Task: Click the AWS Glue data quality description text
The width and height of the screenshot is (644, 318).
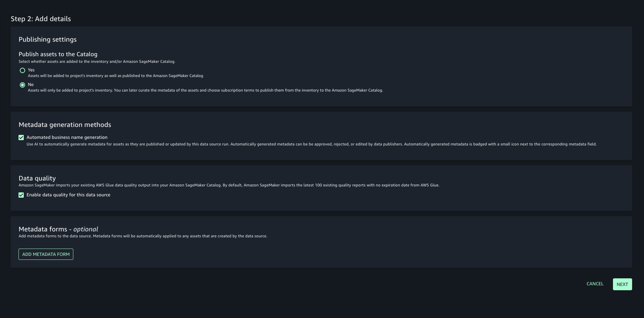Action: tap(229, 185)
